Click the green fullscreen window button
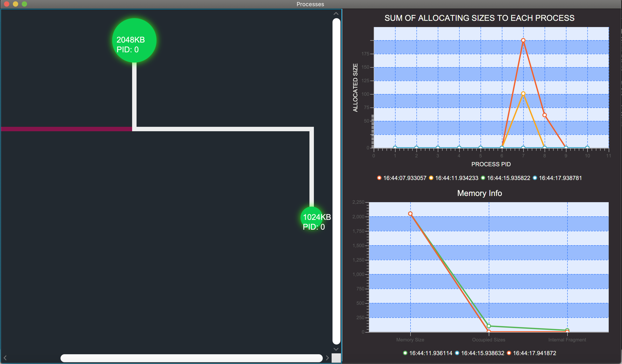Screen dimensions: 622x364 point(24,4)
